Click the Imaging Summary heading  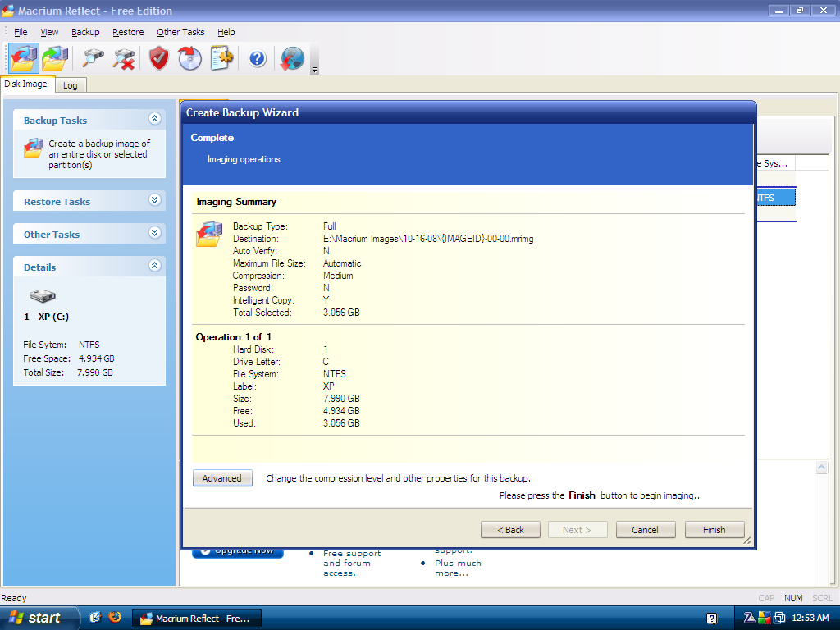pos(236,202)
